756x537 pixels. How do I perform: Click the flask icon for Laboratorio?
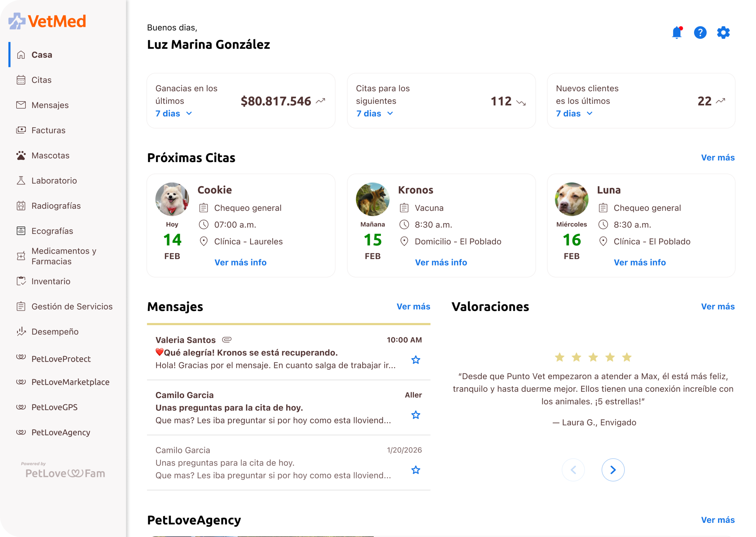(x=21, y=181)
